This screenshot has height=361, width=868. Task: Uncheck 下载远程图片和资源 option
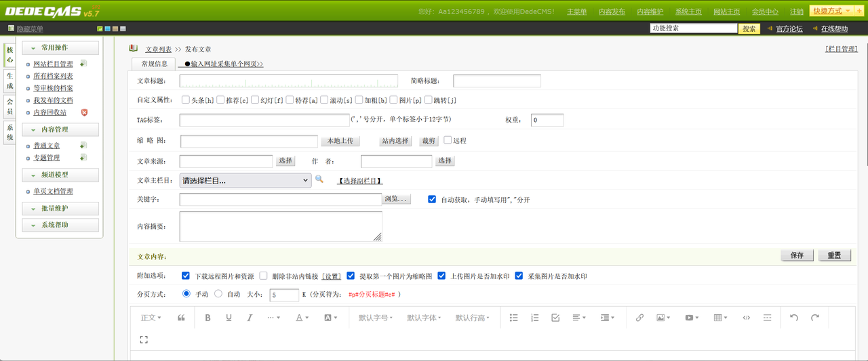(x=186, y=276)
